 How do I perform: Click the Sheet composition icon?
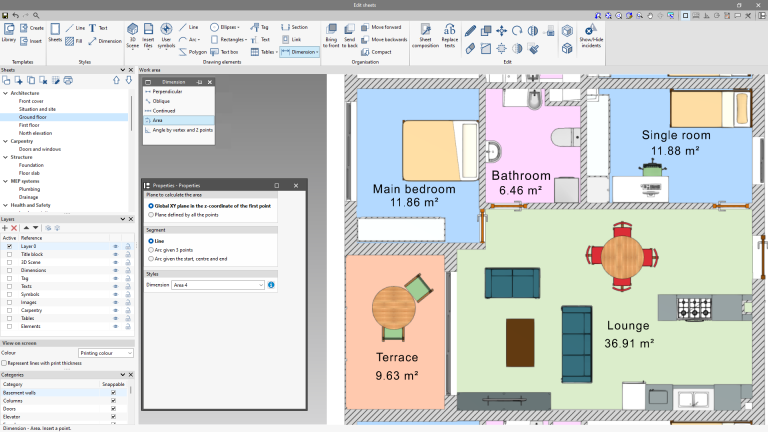point(425,35)
